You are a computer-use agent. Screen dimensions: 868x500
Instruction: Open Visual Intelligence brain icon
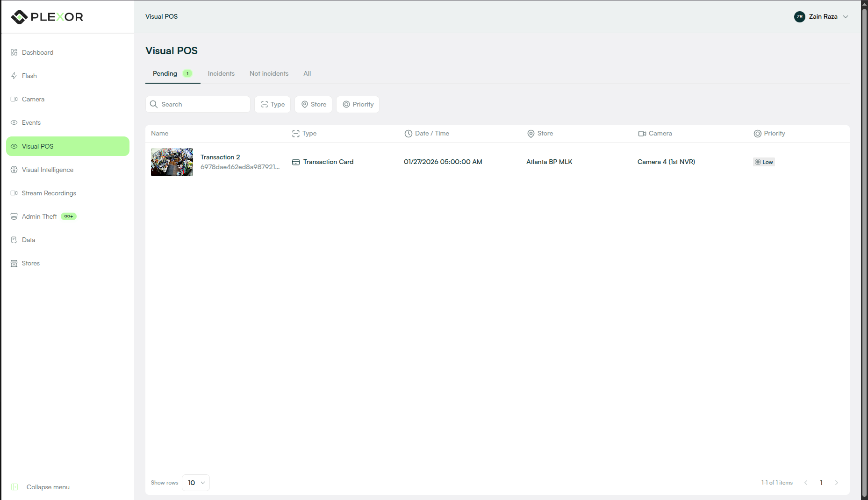[14, 170]
